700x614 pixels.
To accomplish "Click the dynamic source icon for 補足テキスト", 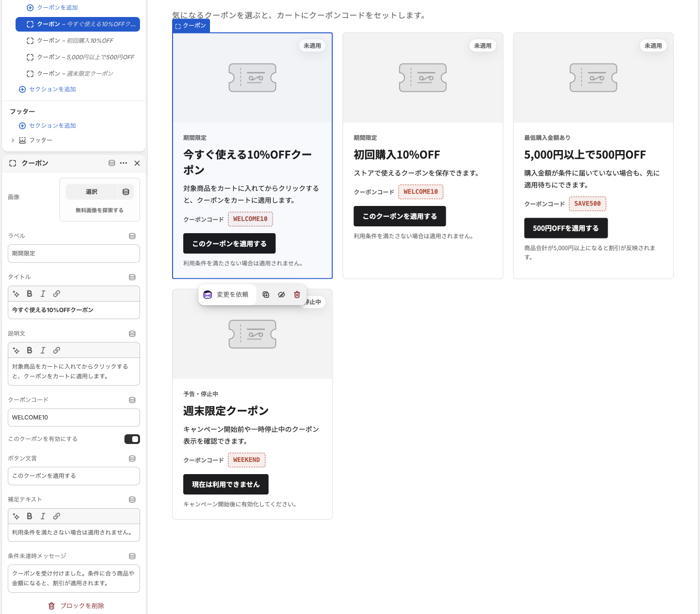I will click(132, 500).
